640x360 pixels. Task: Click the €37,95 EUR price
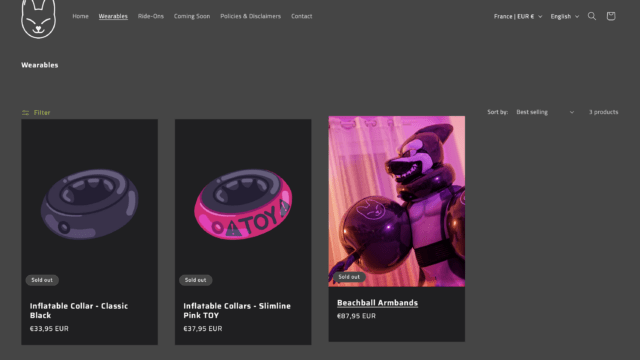click(x=202, y=329)
